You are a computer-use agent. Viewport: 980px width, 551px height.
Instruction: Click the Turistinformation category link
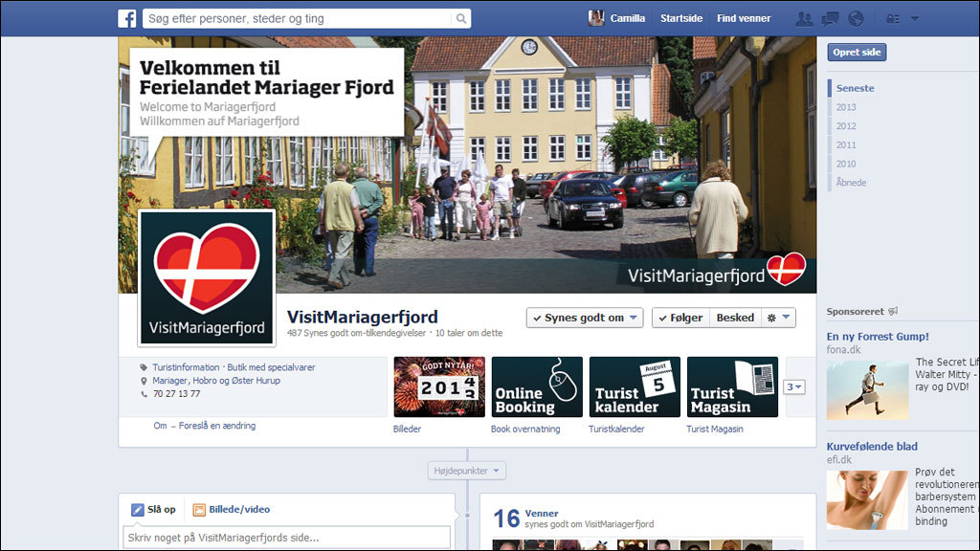click(x=186, y=367)
